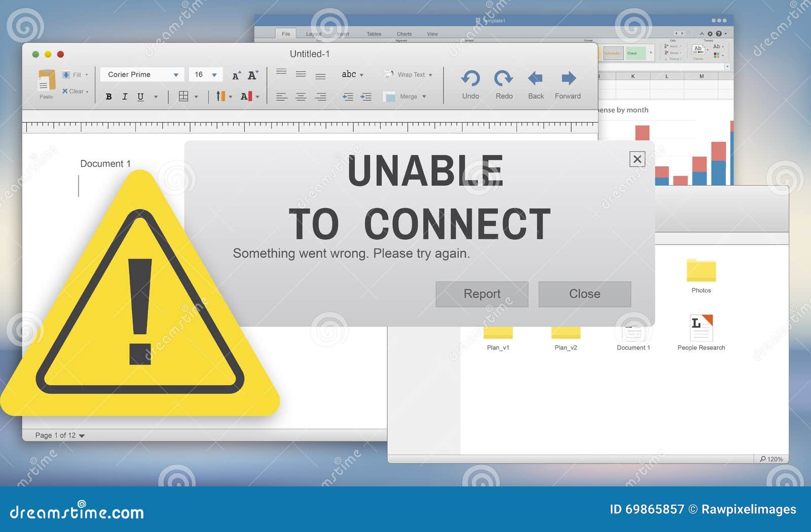Open the Tables menu

coord(374,33)
